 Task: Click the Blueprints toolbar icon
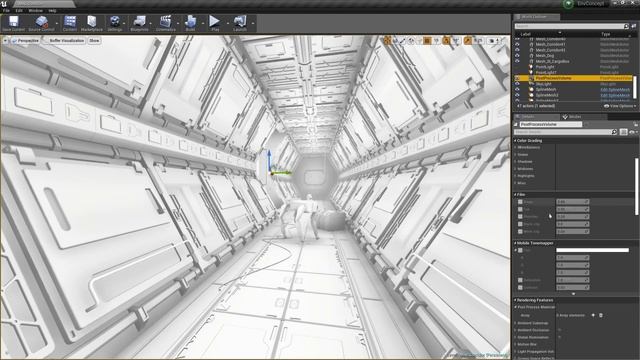[x=139, y=23]
